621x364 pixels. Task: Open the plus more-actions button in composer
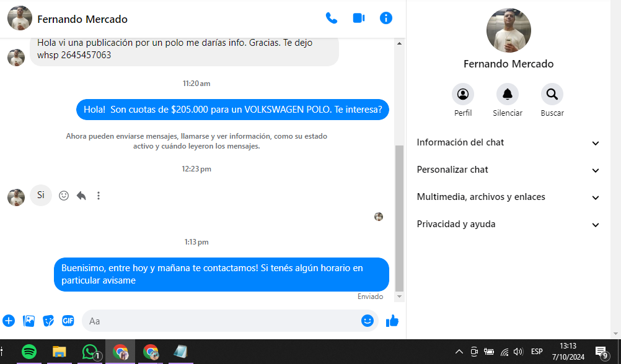[9, 321]
